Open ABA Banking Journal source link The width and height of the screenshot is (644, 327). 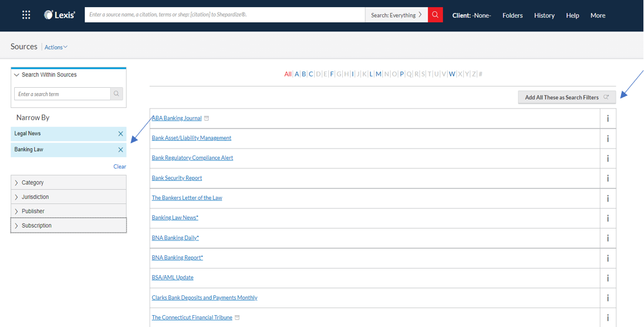(177, 118)
